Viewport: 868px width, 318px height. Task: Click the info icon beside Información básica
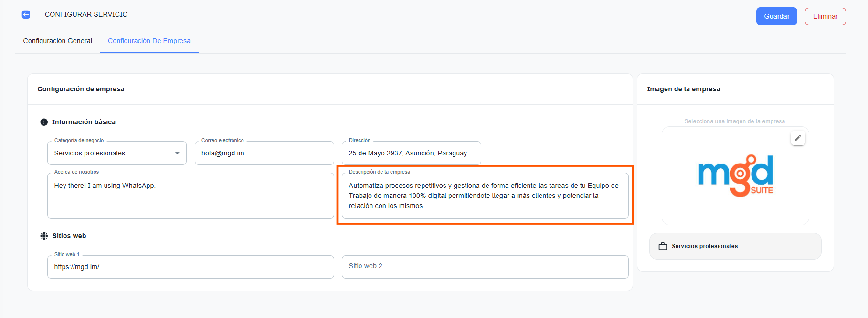[x=44, y=122]
